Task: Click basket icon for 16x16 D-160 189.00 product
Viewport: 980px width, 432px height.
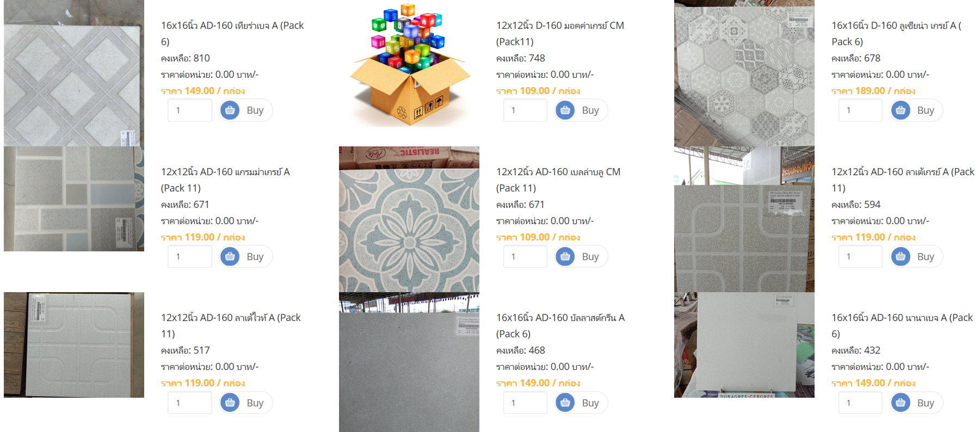Action: (x=901, y=110)
